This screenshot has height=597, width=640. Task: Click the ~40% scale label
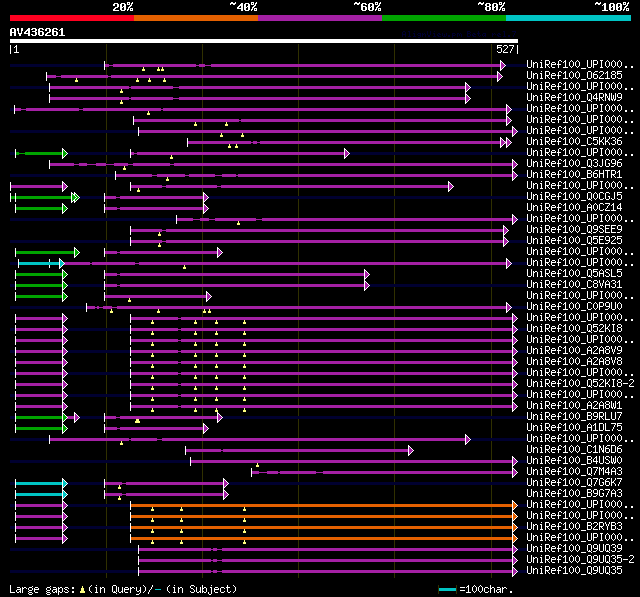click(x=243, y=7)
